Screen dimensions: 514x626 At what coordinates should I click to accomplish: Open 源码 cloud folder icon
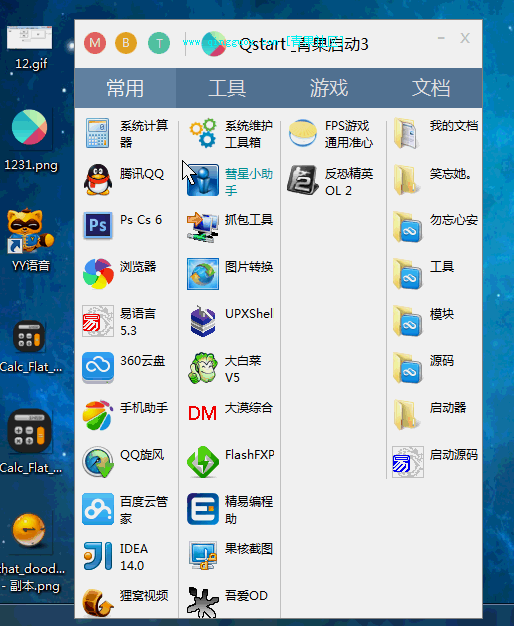tap(407, 368)
